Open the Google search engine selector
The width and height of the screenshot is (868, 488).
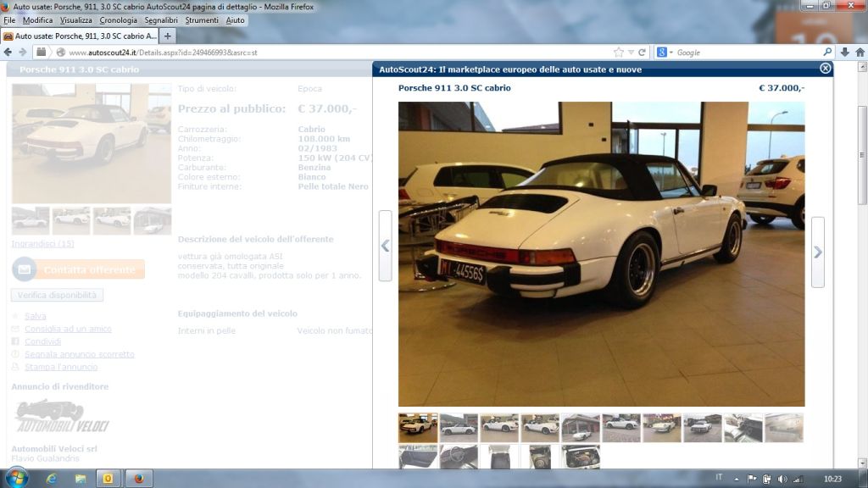click(665, 52)
